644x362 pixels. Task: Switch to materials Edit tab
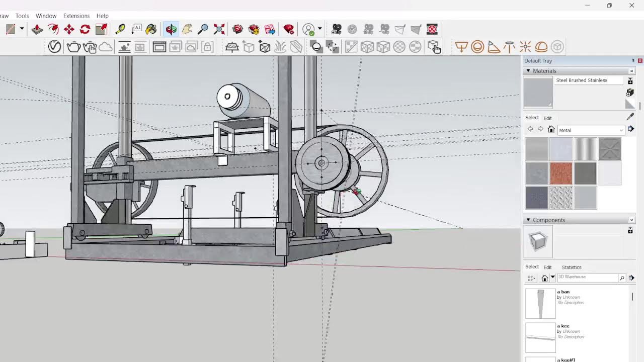[547, 118]
